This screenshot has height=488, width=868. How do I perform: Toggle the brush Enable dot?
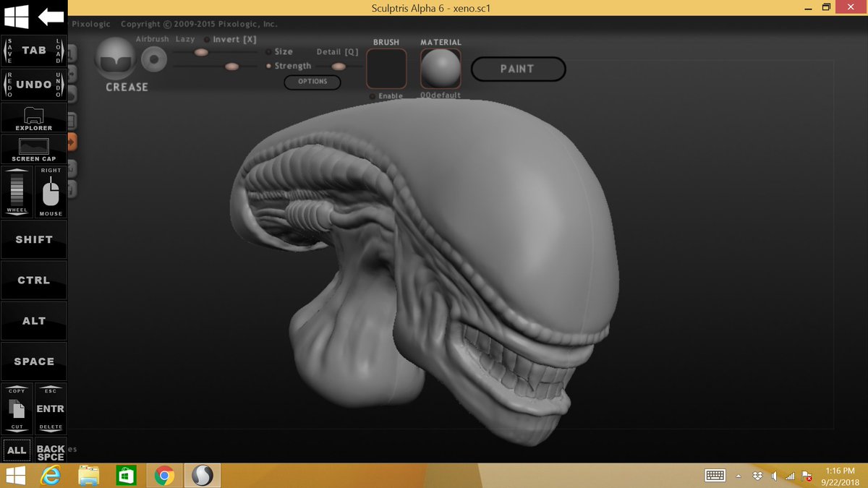tap(373, 96)
